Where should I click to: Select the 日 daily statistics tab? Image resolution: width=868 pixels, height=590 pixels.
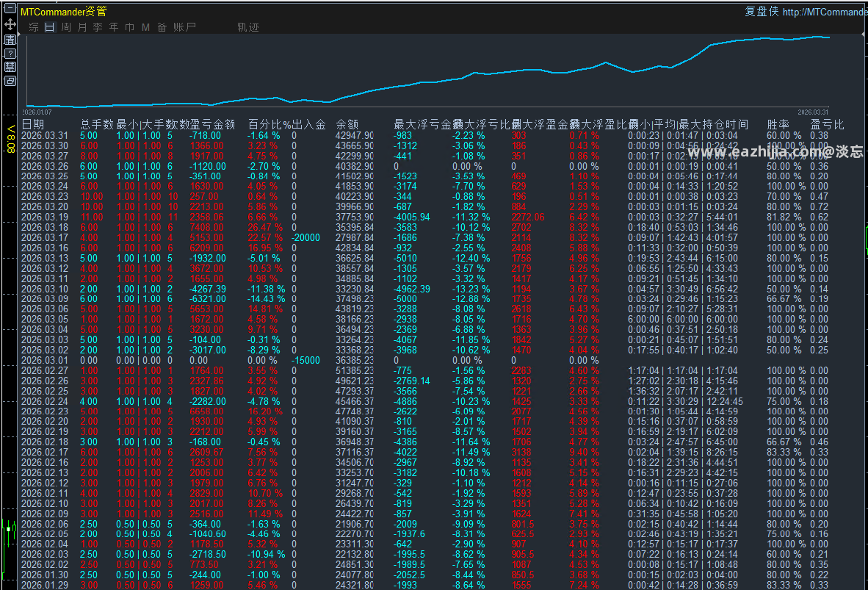(x=50, y=27)
